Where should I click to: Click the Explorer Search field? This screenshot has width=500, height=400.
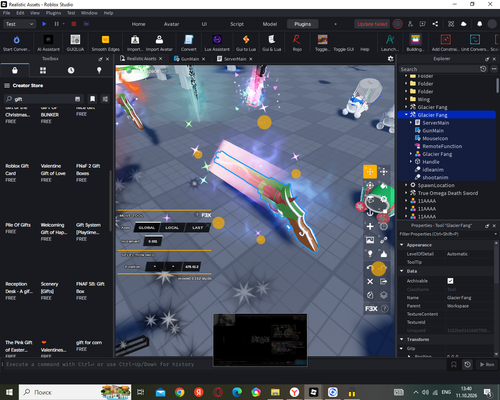coord(439,69)
